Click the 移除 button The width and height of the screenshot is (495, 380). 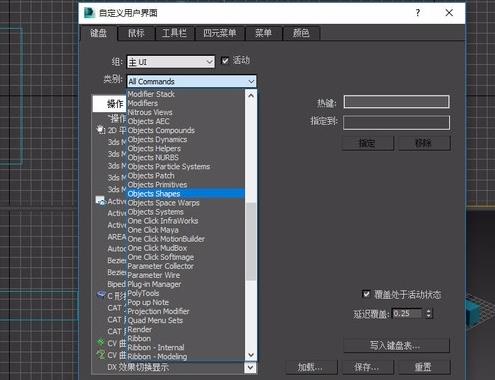(424, 143)
